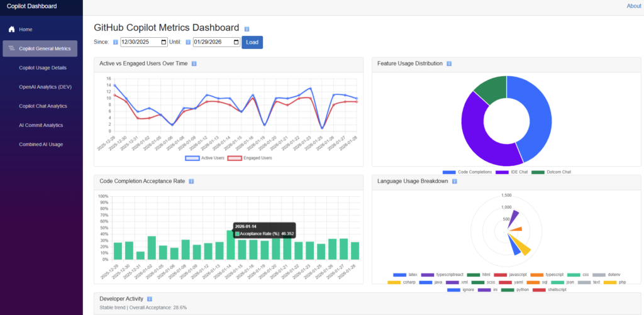The width and height of the screenshot is (644, 315).
Task: Open the About link
Action: [x=633, y=6]
